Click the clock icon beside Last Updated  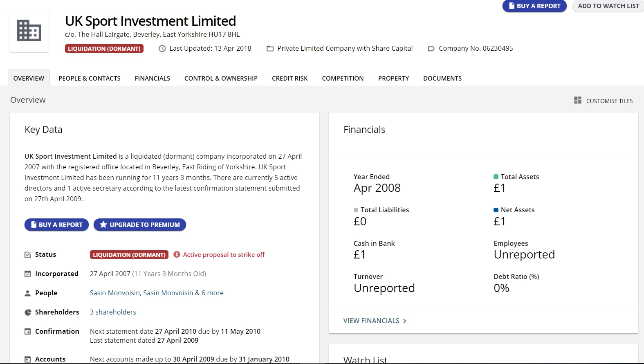tap(162, 49)
